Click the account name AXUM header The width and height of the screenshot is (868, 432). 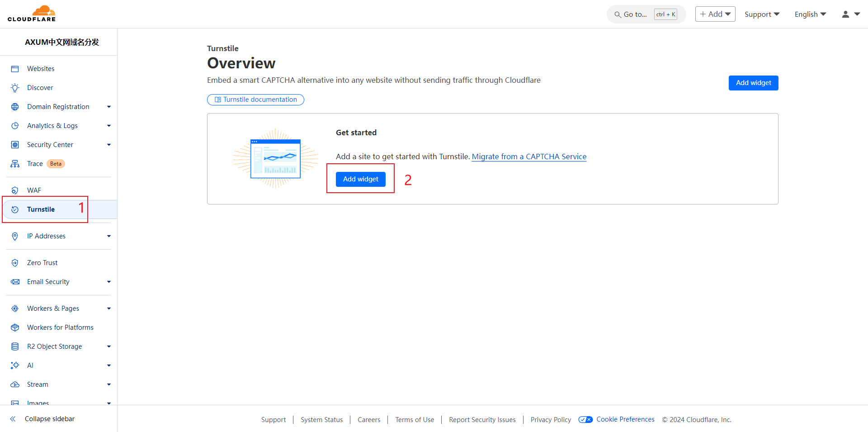tap(62, 42)
